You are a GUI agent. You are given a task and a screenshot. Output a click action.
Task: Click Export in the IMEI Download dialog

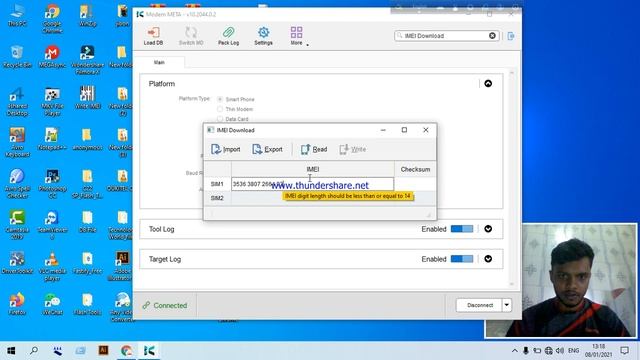(267, 149)
